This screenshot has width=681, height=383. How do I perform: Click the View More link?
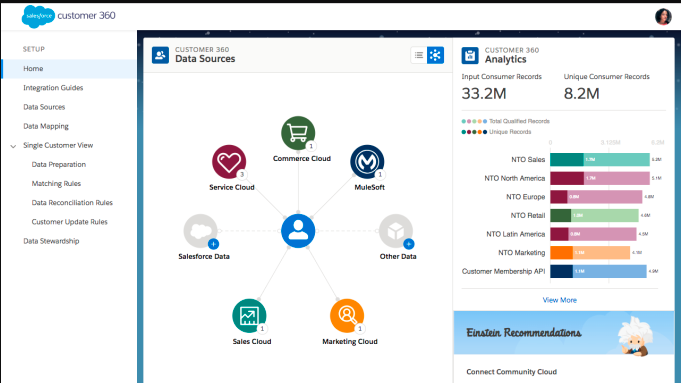[x=559, y=300]
